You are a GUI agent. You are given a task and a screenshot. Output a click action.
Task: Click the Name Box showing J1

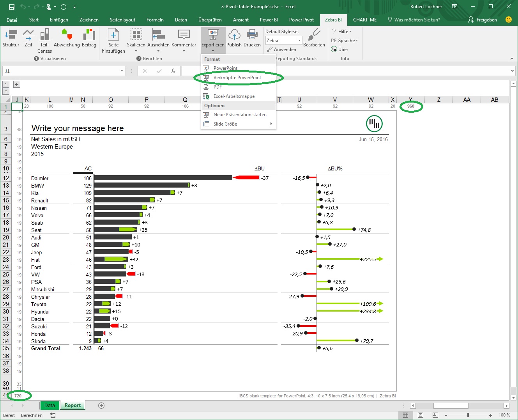60,71
